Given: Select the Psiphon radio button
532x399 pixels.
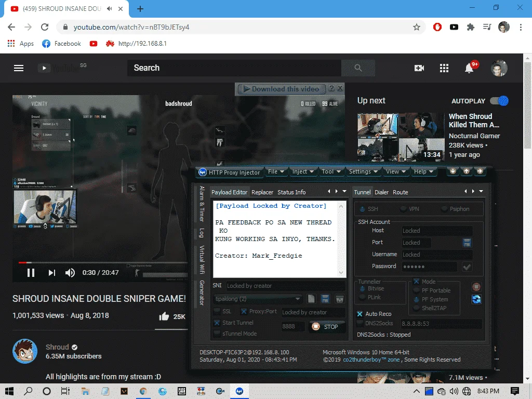Looking at the screenshot, I should click(444, 209).
